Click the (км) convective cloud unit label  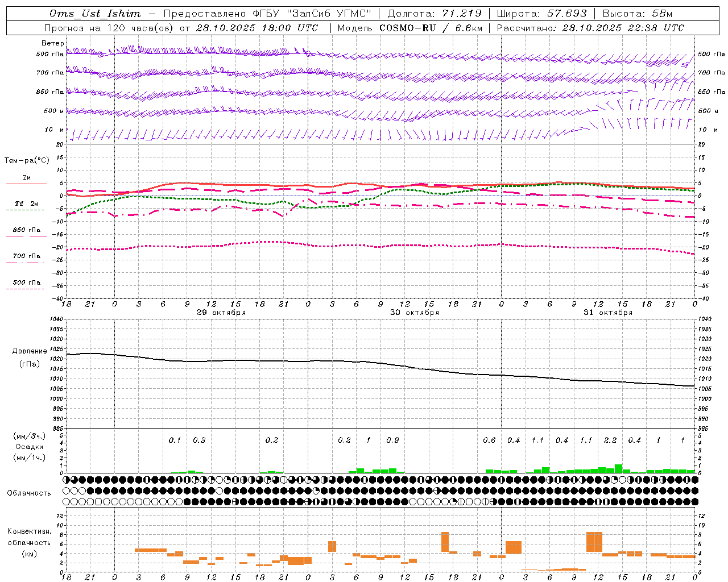[x=29, y=554]
